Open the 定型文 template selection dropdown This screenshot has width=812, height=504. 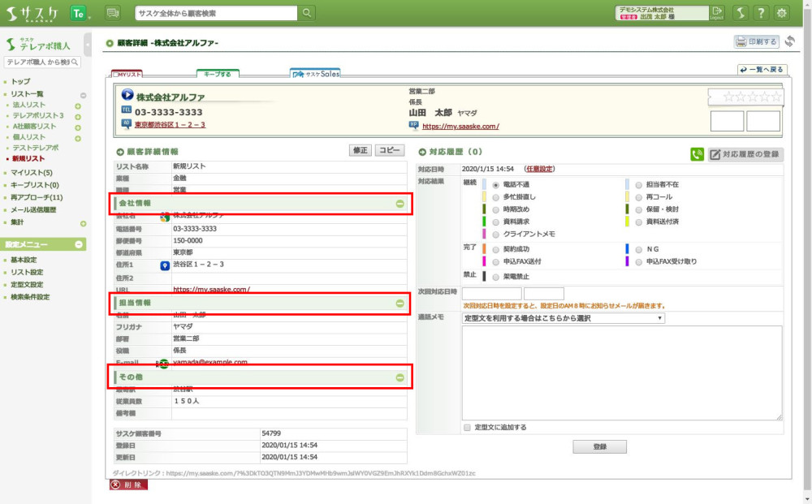pos(563,318)
